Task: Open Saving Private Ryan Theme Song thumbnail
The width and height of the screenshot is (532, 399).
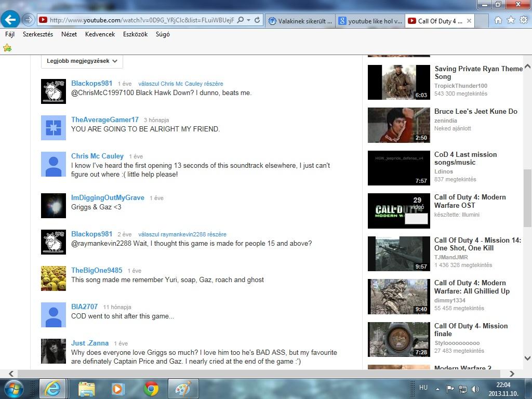Action: pos(399,82)
